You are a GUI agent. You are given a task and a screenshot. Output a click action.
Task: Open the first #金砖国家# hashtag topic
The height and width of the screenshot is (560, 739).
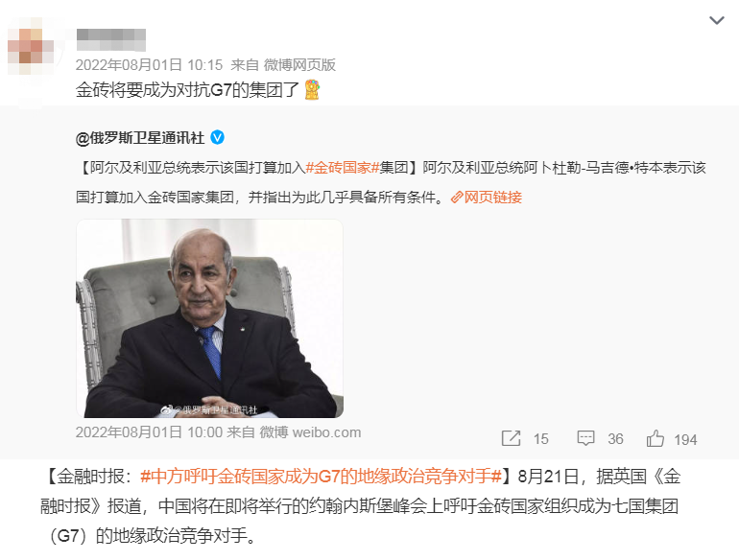pyautogui.click(x=343, y=168)
